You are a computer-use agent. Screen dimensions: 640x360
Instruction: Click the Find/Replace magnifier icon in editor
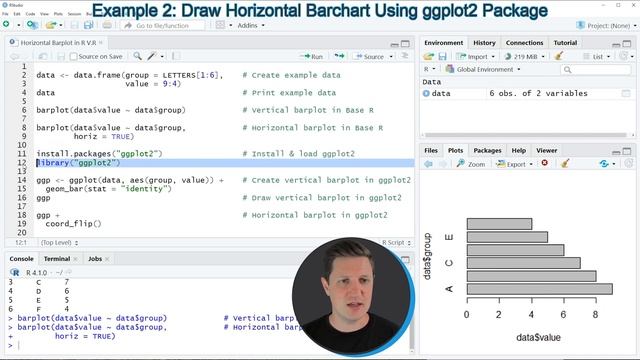coord(138,56)
